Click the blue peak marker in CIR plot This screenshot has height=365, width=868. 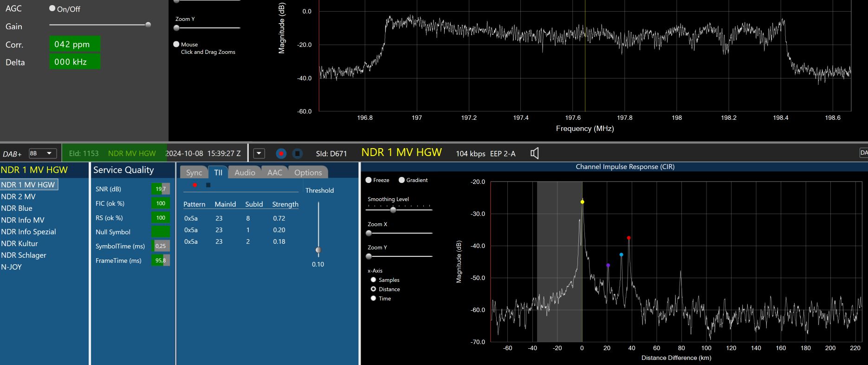[x=621, y=254]
